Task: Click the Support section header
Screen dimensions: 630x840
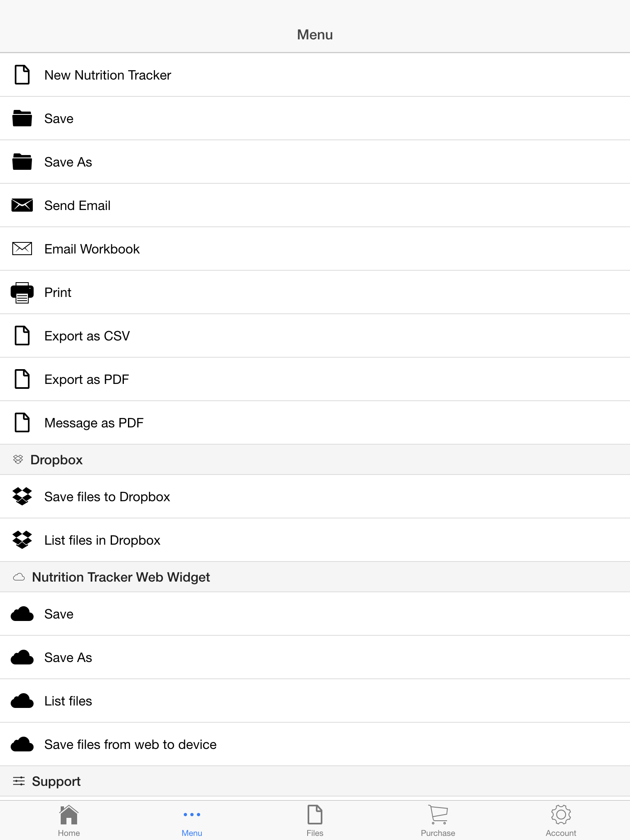Action: 315,781
